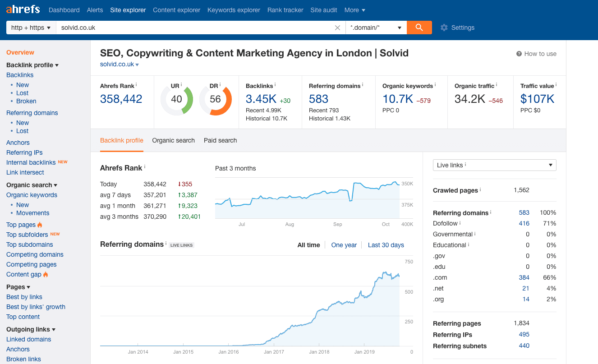Click the info icon beside Dofollow
The width and height of the screenshot is (598, 364).
pos(460,223)
